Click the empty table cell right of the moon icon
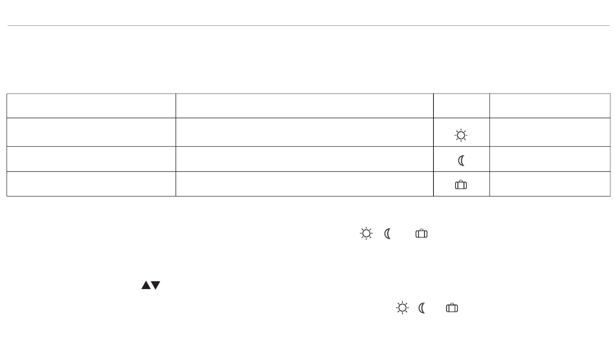The image size is (615, 364). [x=550, y=159]
